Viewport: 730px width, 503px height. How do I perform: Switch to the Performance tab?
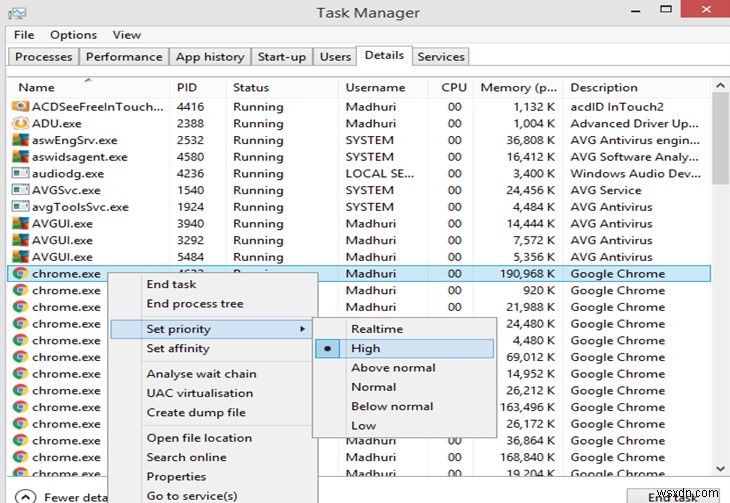pyautogui.click(x=125, y=57)
